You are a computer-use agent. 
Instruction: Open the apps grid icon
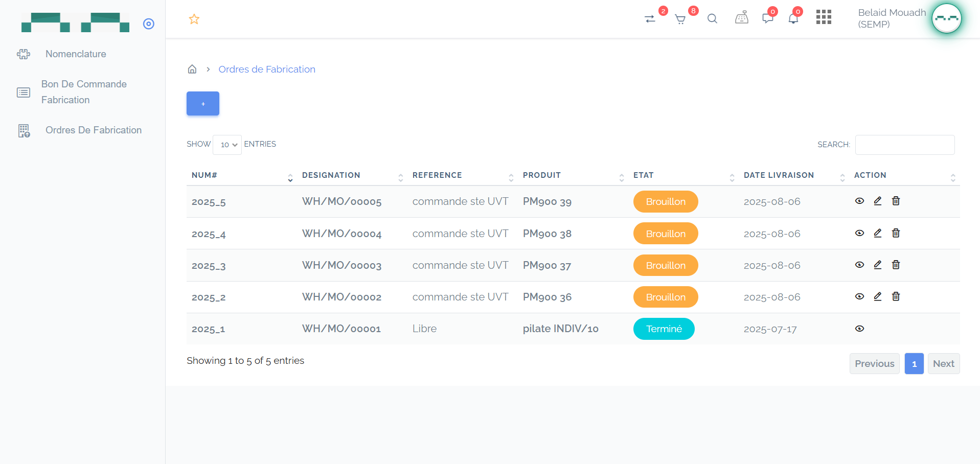[824, 17]
